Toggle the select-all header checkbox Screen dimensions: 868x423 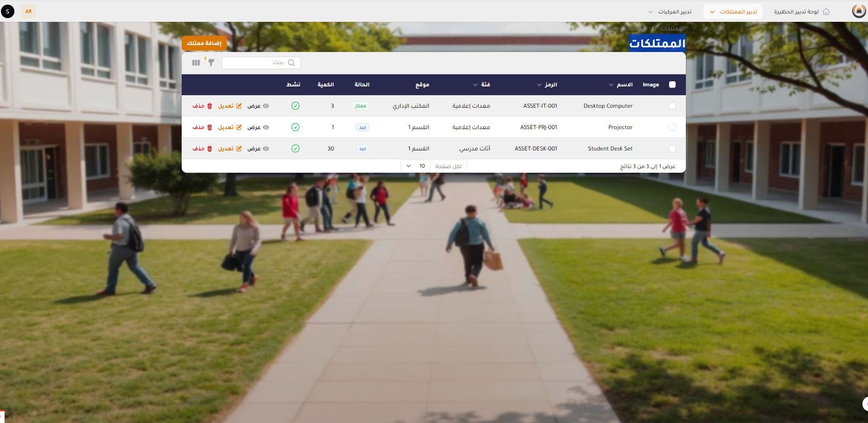(x=672, y=85)
